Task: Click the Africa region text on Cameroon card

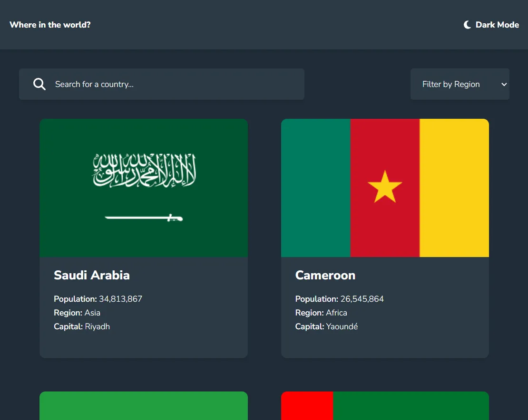Action: pyautogui.click(x=338, y=313)
